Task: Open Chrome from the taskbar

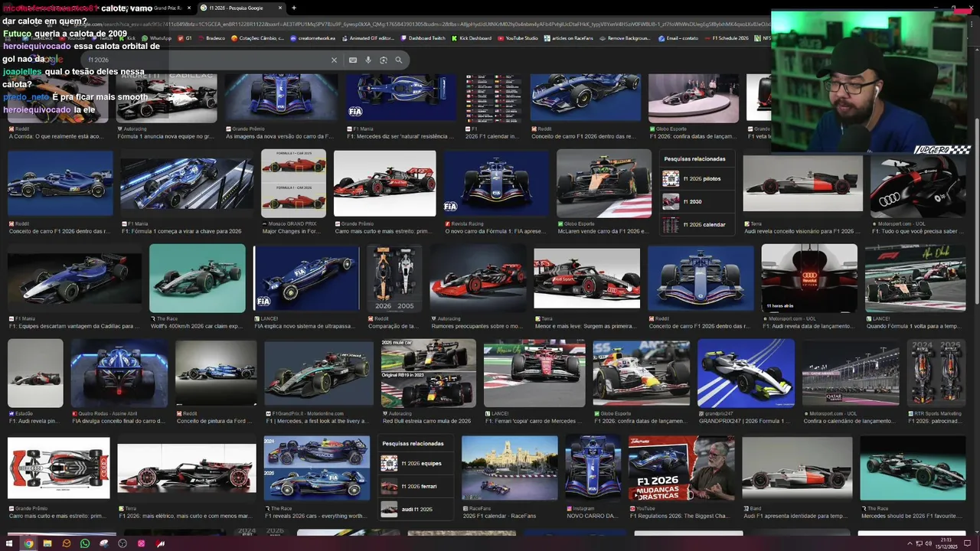Action: click(28, 543)
